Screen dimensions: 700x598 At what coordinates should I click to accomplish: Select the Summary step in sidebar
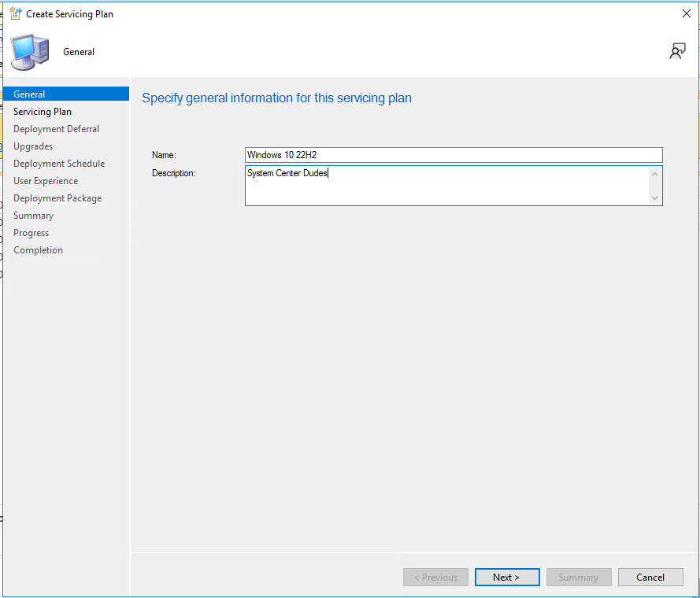33,215
